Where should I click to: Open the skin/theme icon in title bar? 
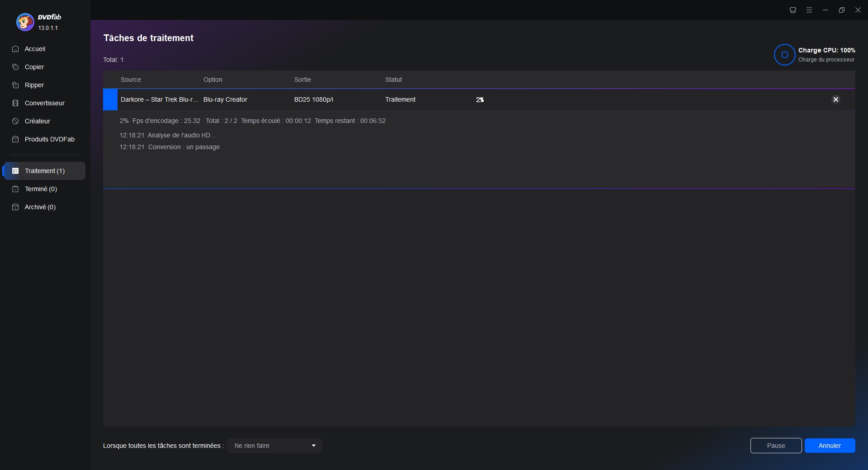click(793, 10)
